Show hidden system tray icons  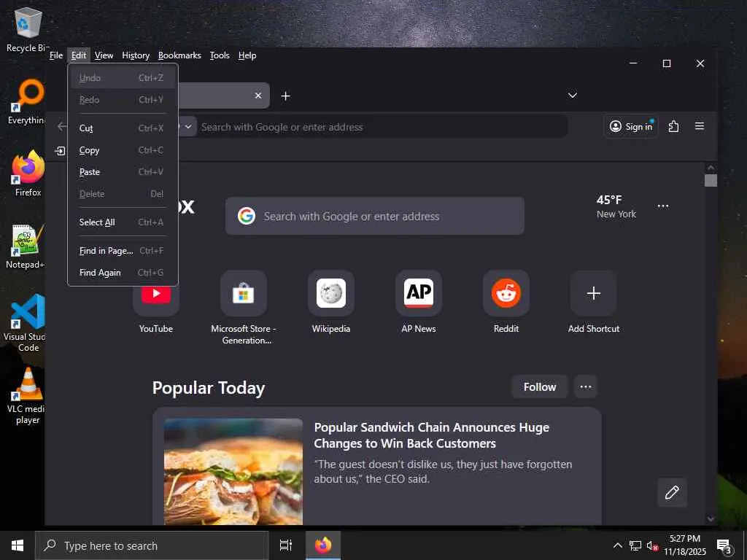(x=617, y=545)
